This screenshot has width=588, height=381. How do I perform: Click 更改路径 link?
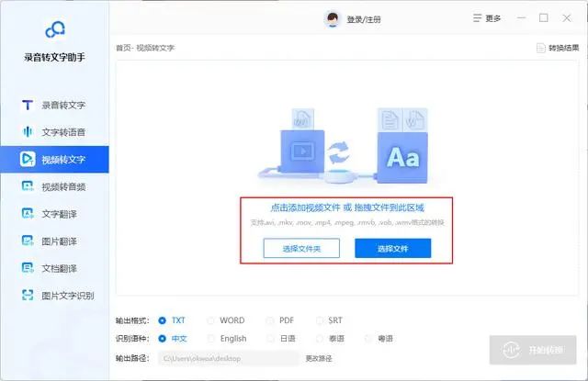point(319,359)
